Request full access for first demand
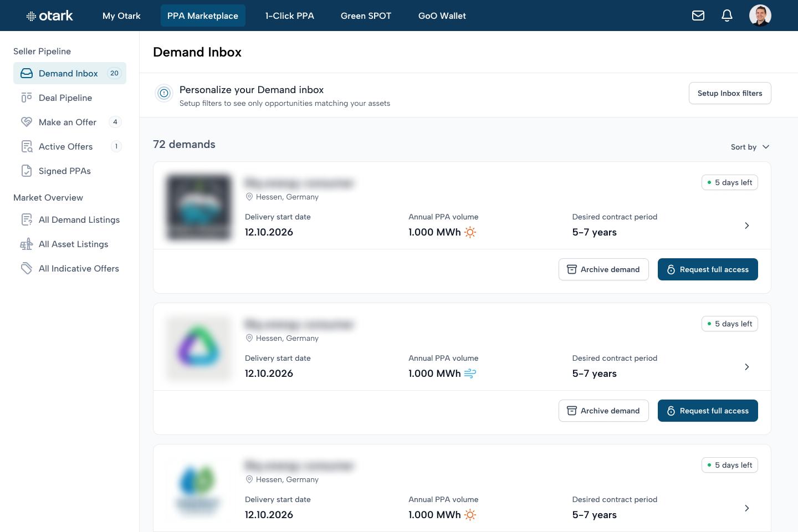798x532 pixels. point(708,269)
